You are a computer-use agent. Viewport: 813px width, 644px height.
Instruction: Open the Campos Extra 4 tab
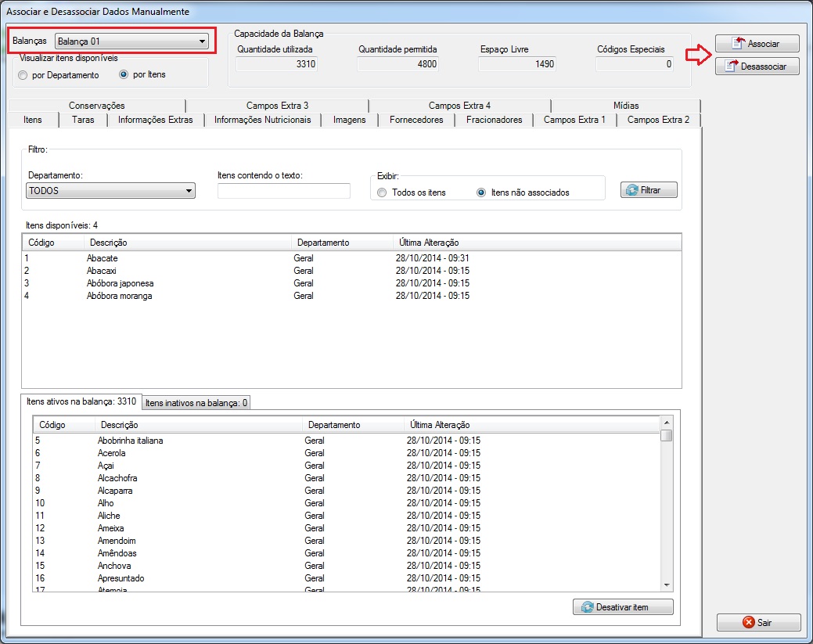(x=460, y=106)
